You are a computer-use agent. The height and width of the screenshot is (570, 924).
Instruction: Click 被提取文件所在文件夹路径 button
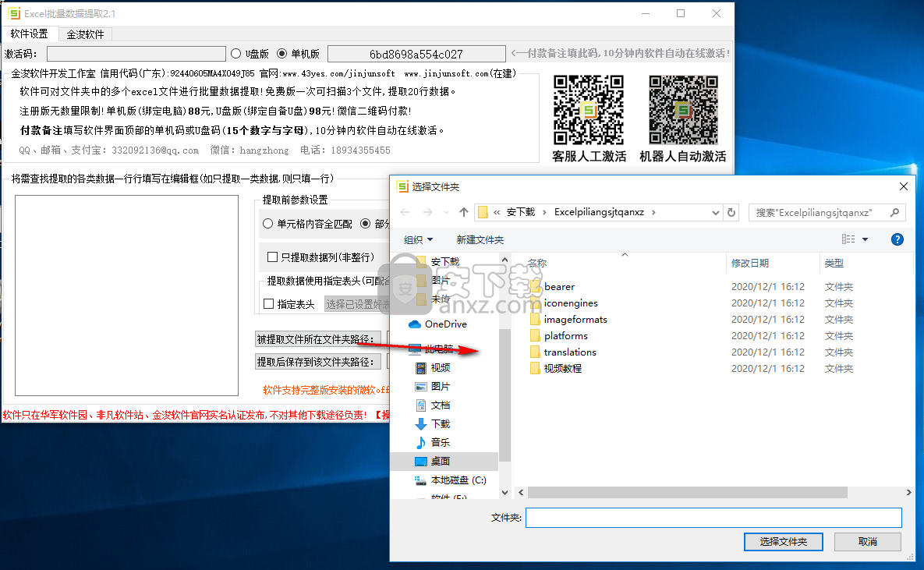317,339
